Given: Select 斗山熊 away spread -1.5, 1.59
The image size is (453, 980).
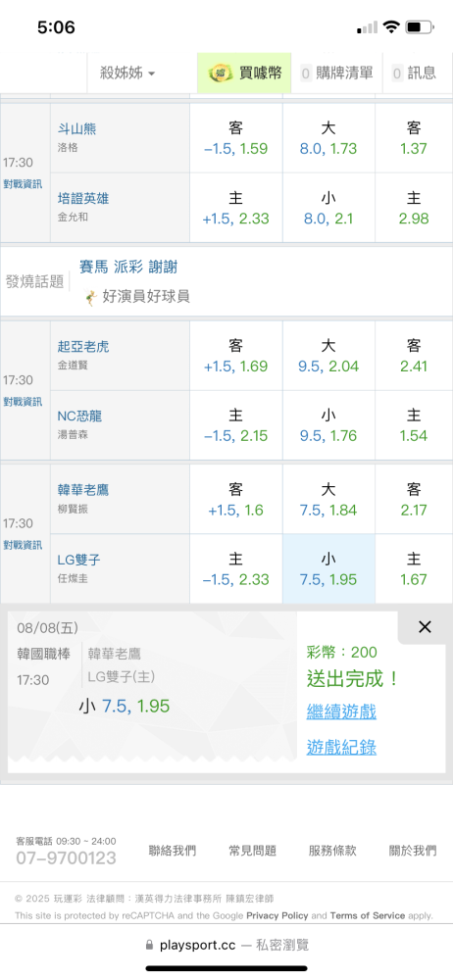Looking at the screenshot, I should (x=236, y=138).
